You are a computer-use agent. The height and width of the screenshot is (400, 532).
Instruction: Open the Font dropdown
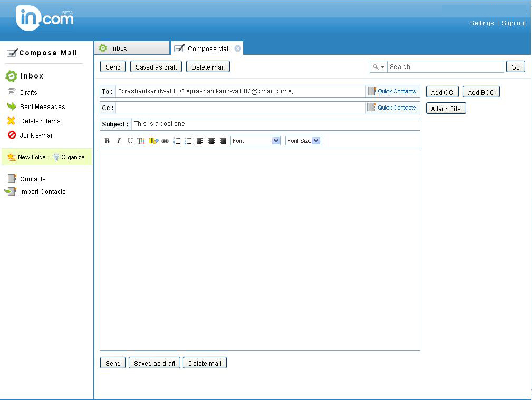coord(256,141)
